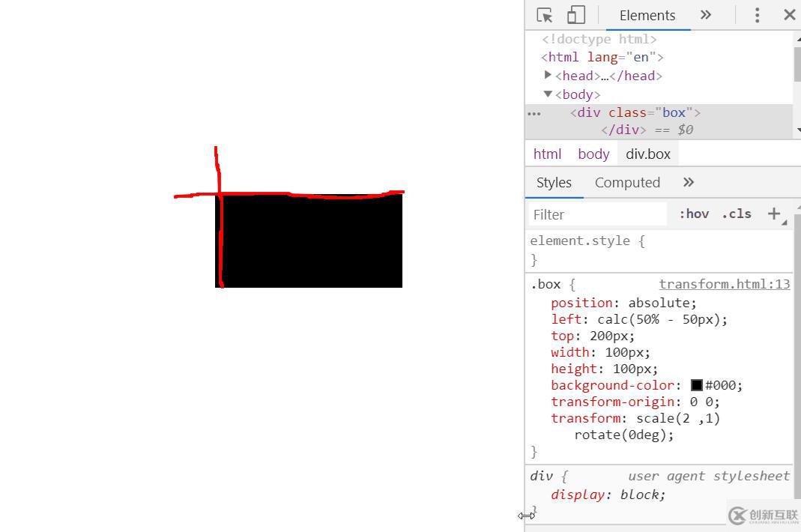Click inside the Filter styles input field

click(x=596, y=214)
